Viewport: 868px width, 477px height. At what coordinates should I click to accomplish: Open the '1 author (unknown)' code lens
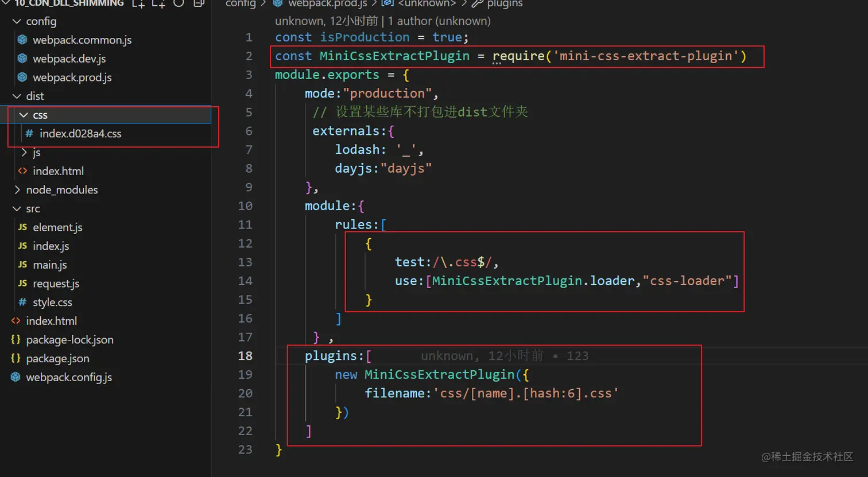439,21
